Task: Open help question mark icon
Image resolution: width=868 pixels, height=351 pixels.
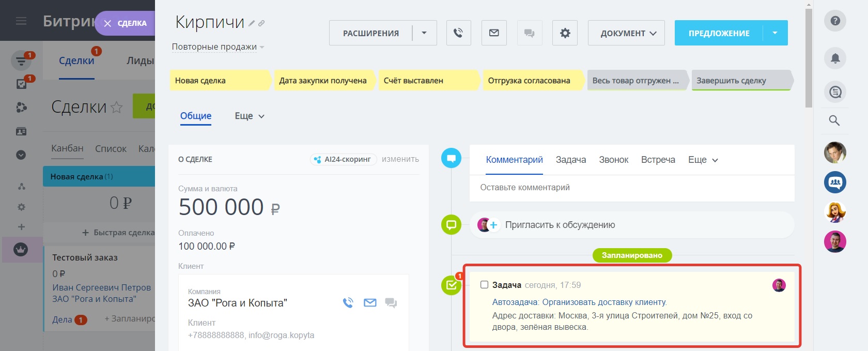Action: pyautogui.click(x=835, y=21)
